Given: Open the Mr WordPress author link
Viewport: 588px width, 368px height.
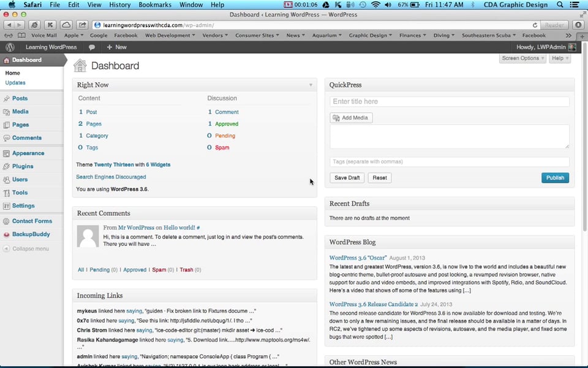Looking at the screenshot, I should pyautogui.click(x=136, y=228).
